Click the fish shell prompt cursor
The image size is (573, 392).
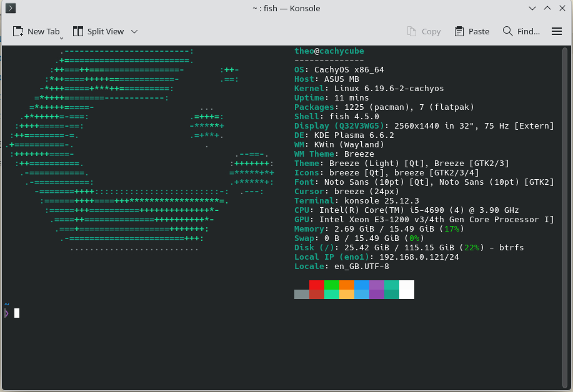[x=17, y=313]
